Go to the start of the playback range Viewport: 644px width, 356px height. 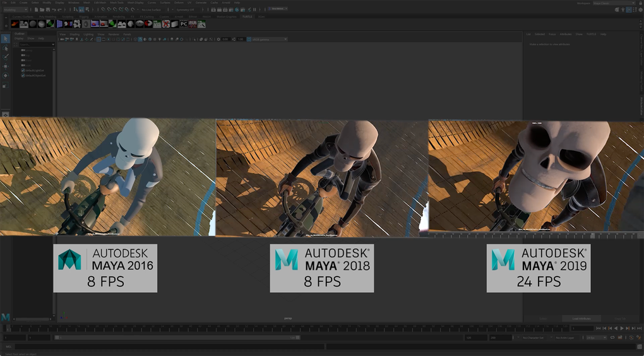coord(598,328)
